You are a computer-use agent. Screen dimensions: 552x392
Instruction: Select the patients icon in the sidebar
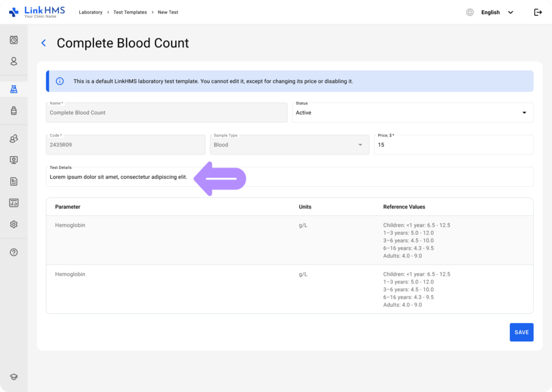click(13, 61)
